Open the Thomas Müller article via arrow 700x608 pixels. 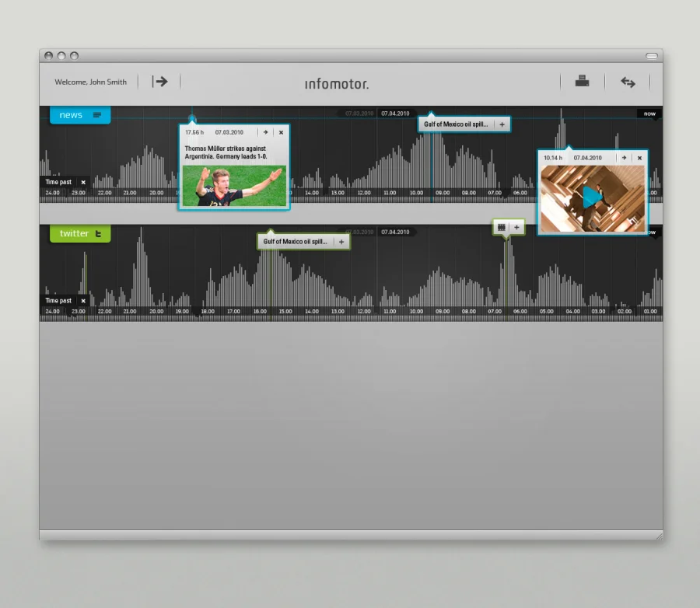265,132
